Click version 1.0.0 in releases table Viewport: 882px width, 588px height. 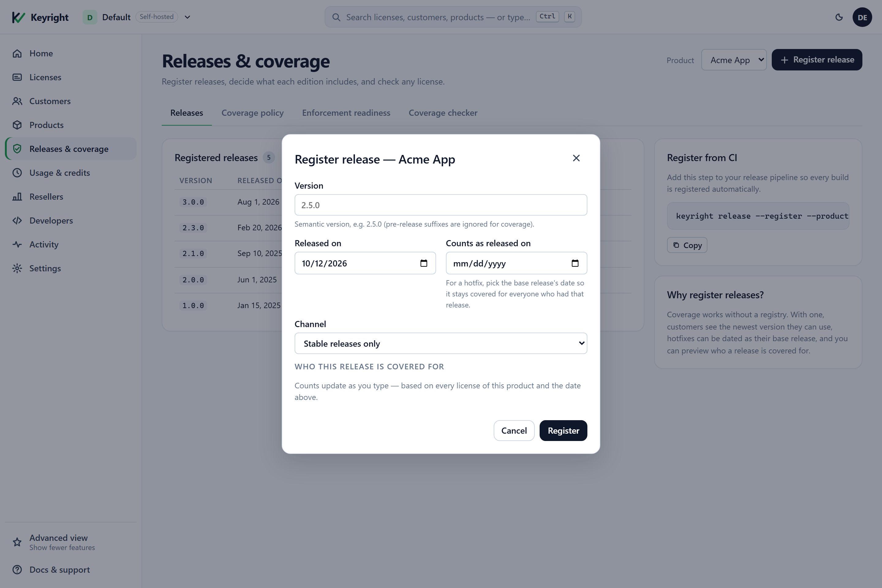[193, 306]
